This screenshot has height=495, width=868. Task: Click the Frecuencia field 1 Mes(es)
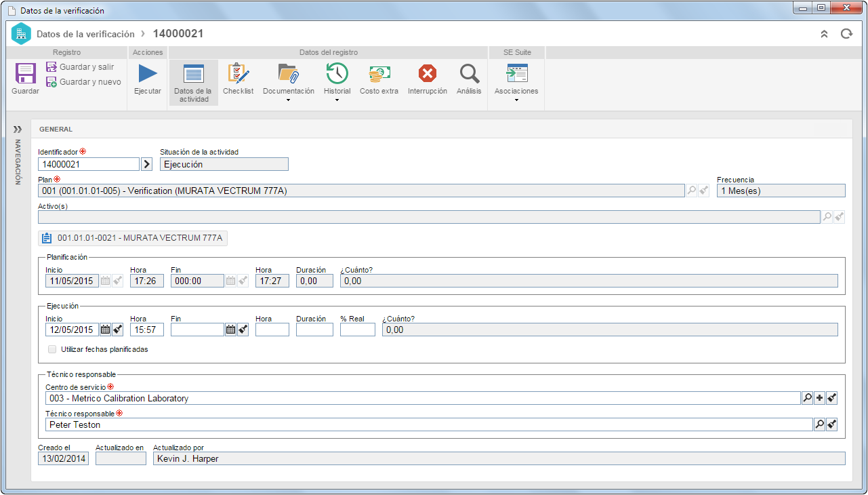(x=781, y=191)
